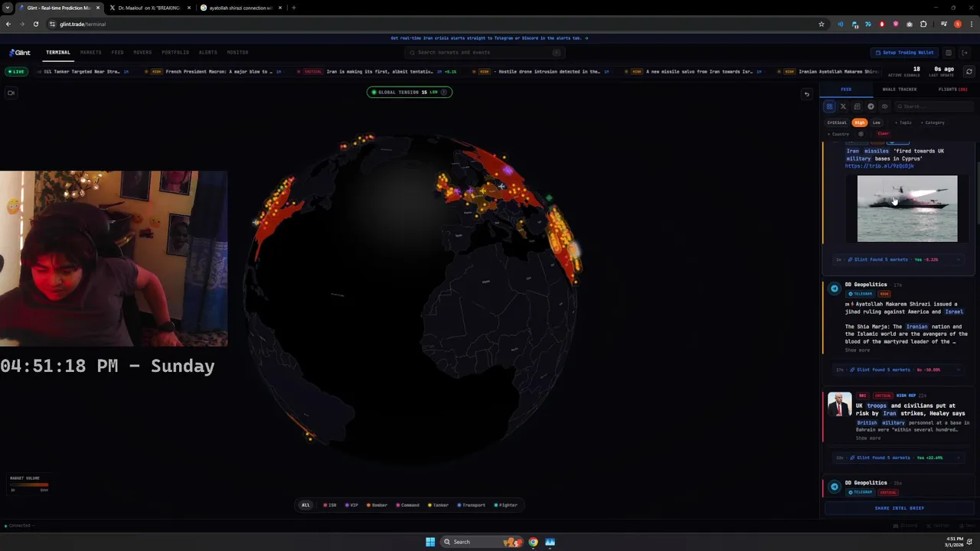
Task: Focus the search markets and events field
Action: 485,53
